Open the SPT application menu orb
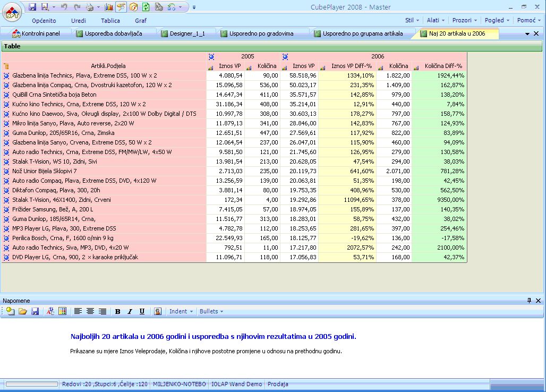The width and height of the screenshot is (546, 392). tap(12, 13)
